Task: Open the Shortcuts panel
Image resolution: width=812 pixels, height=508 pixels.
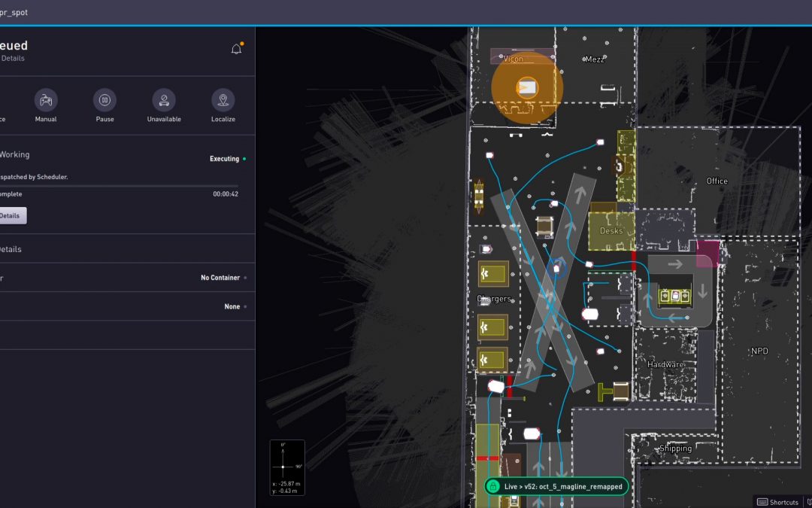Action: [x=783, y=502]
